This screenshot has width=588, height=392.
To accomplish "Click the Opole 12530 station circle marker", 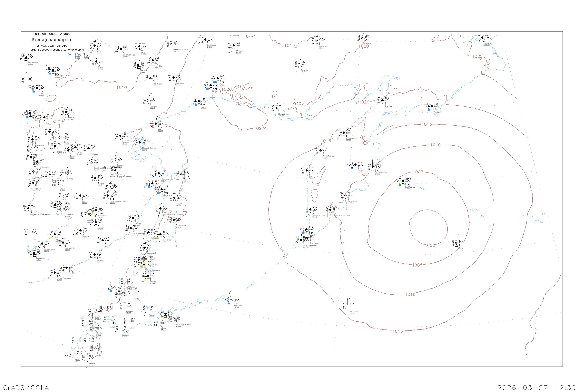I will click(x=456, y=243).
